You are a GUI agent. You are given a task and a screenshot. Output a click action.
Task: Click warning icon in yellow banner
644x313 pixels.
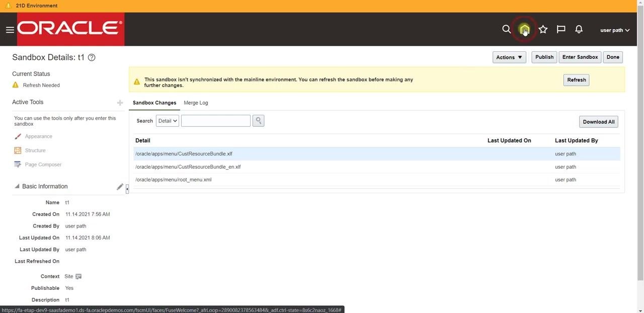click(137, 82)
